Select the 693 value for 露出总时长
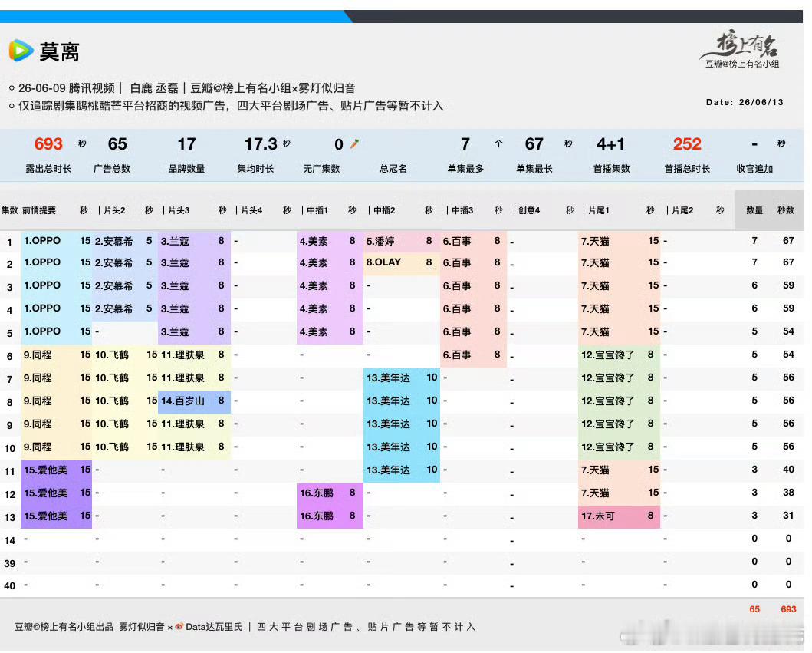Image resolution: width=812 pixels, height=653 pixels. (48, 143)
